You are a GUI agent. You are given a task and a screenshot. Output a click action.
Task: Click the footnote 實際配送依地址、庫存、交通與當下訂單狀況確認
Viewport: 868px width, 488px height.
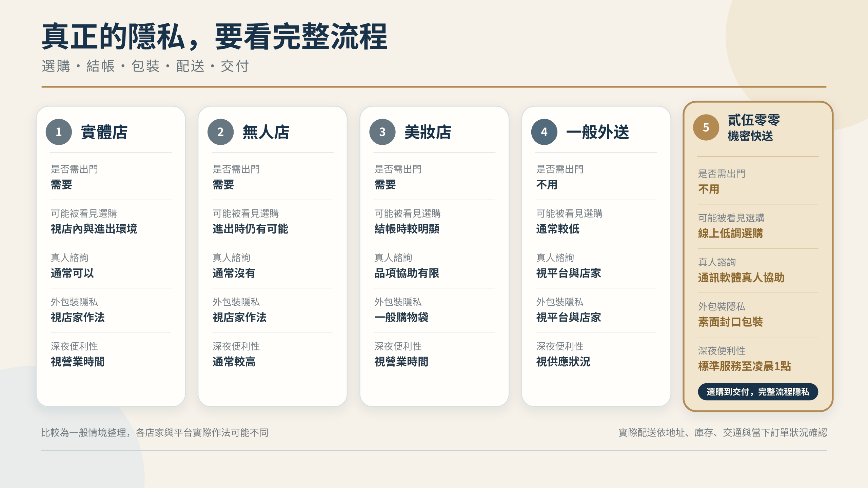point(723,433)
